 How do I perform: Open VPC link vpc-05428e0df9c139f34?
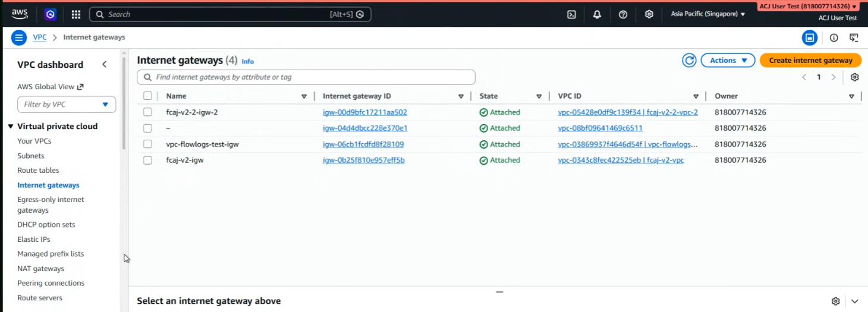point(628,112)
